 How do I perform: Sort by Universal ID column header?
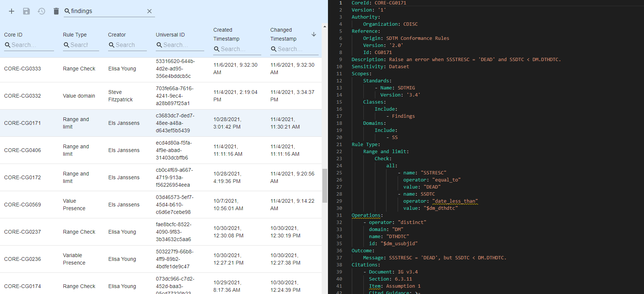pyautogui.click(x=170, y=35)
